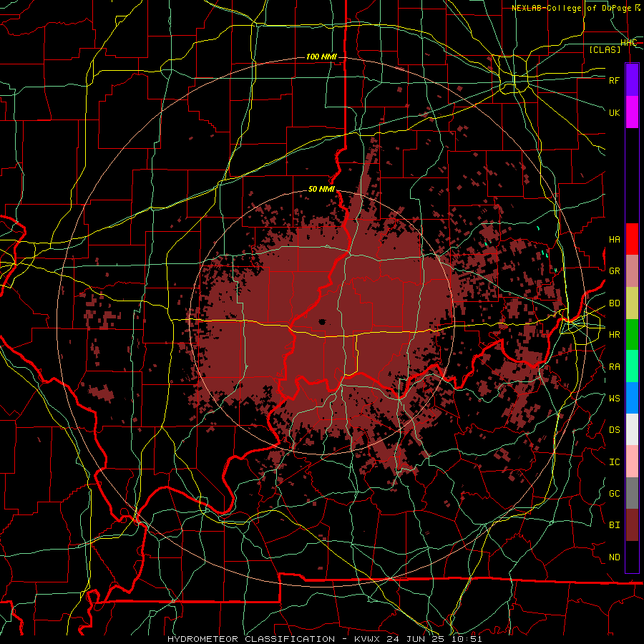Click the "ND" legend label

pyautogui.click(x=614, y=557)
